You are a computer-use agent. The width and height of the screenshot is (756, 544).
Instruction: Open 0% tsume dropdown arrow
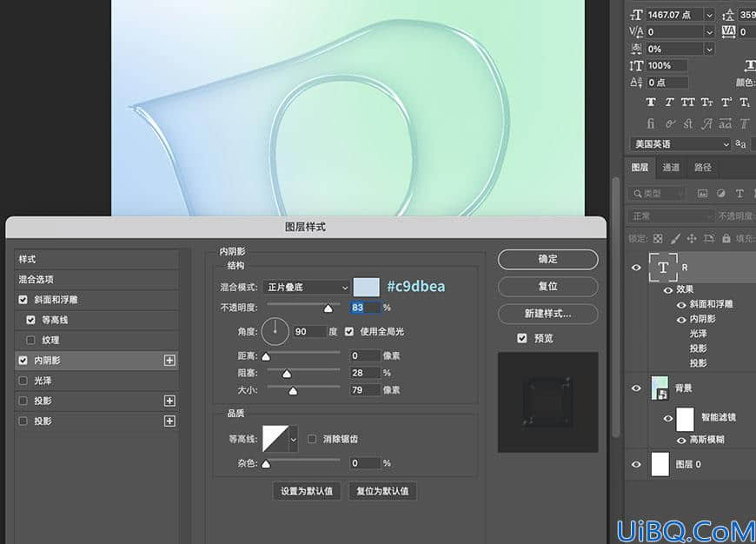(709, 50)
